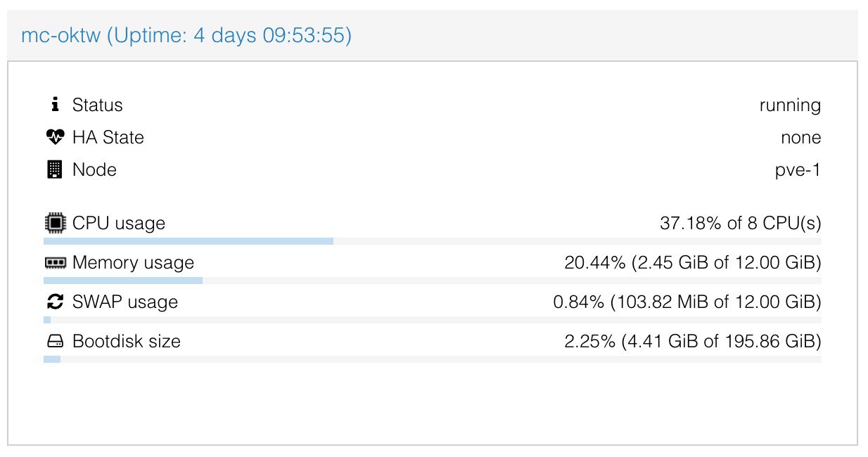Click the HA State 'none' value

pos(800,138)
